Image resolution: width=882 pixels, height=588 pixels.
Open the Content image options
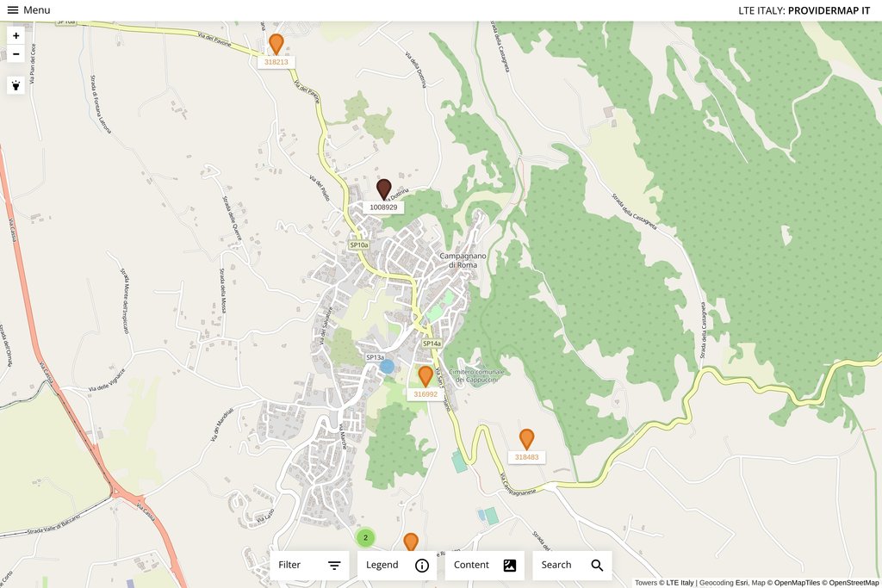[x=485, y=565]
